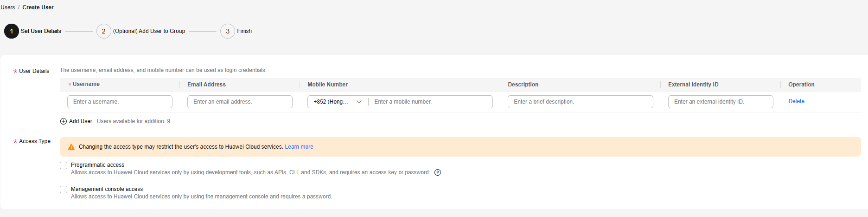
Task: Click the step 3 Finish circle
Action: click(227, 31)
